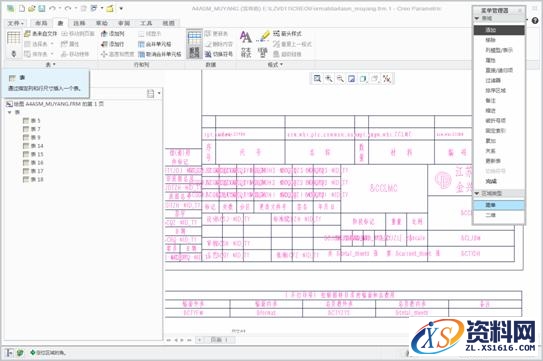
Task: Select 表 9 in the drawing tree
Action: [32, 138]
